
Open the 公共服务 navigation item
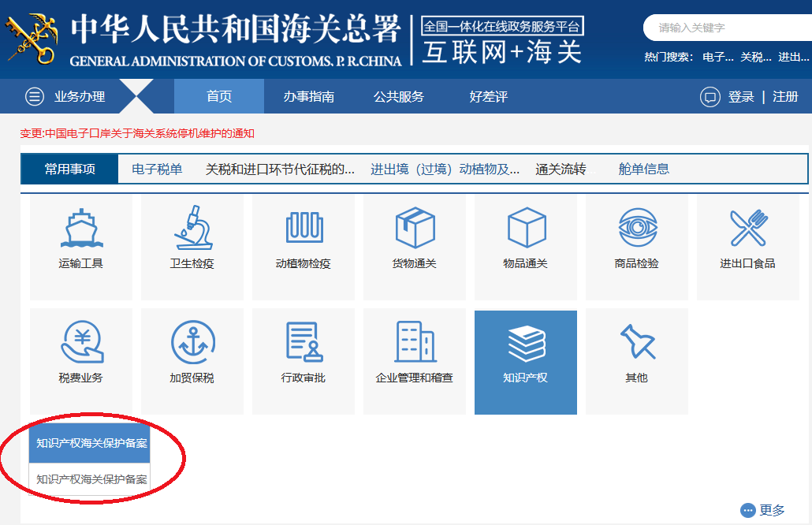[x=399, y=96]
